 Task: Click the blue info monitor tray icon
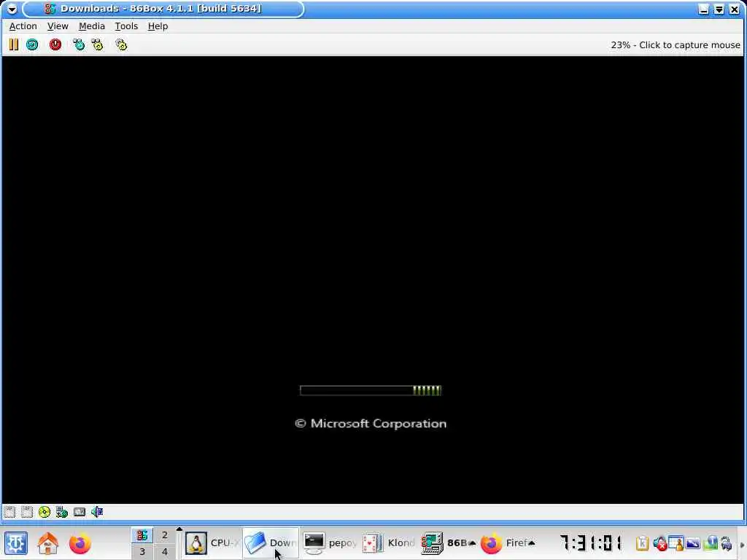coord(711,543)
